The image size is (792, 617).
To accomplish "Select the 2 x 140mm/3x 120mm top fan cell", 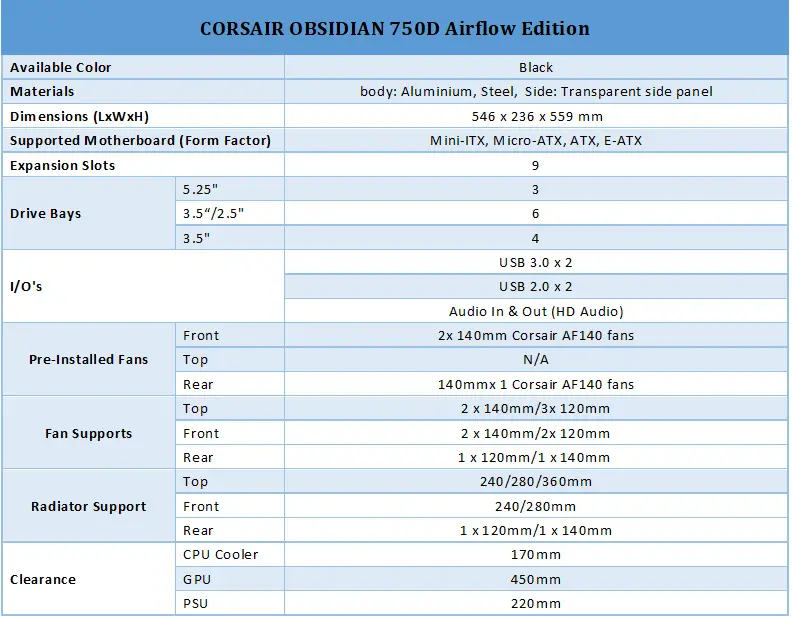I will 535,408.
